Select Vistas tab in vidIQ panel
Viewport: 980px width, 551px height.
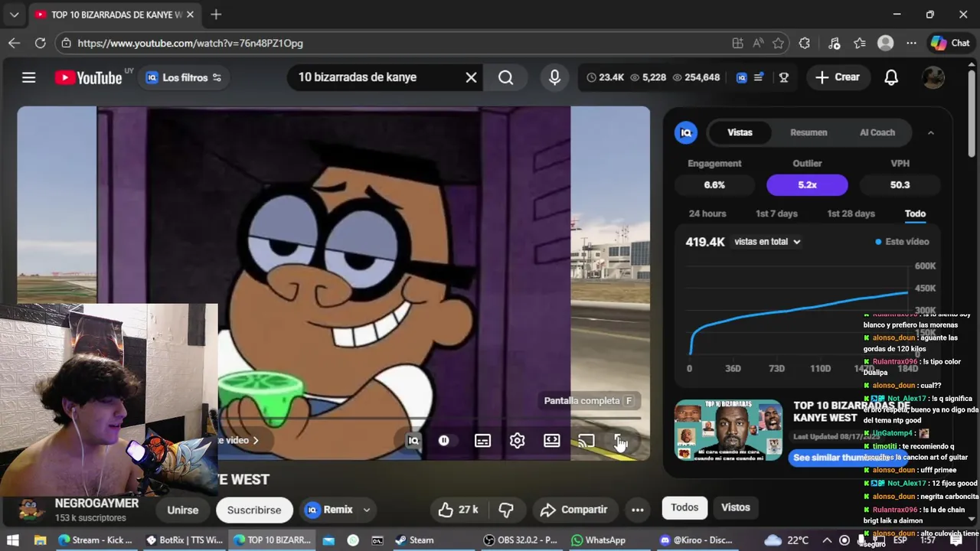click(x=740, y=132)
